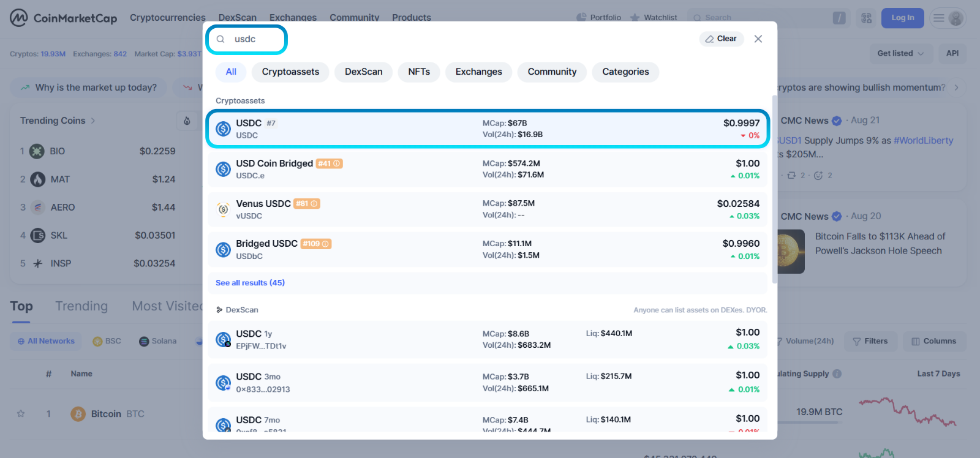Select the All filter chip

tap(231, 72)
